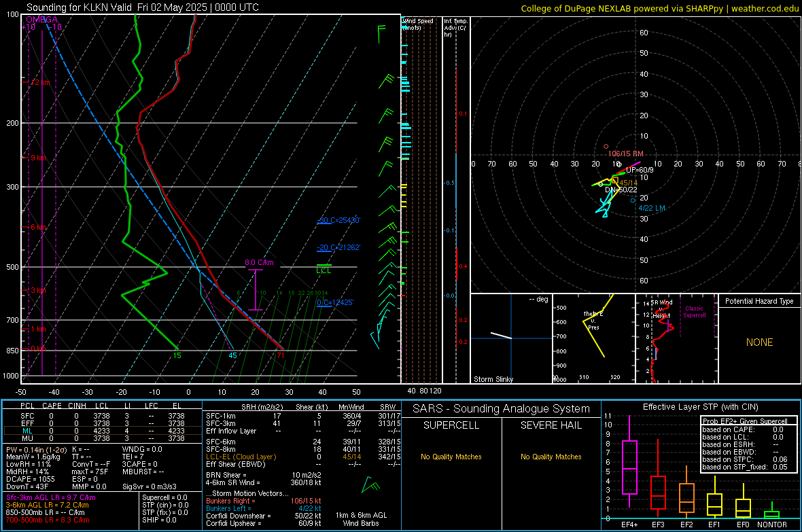
Task: Click the SUPERCELL column header
Action: point(451,425)
